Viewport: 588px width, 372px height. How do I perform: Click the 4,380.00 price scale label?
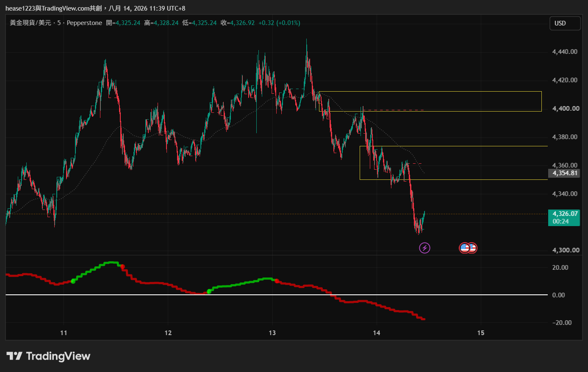click(x=565, y=137)
